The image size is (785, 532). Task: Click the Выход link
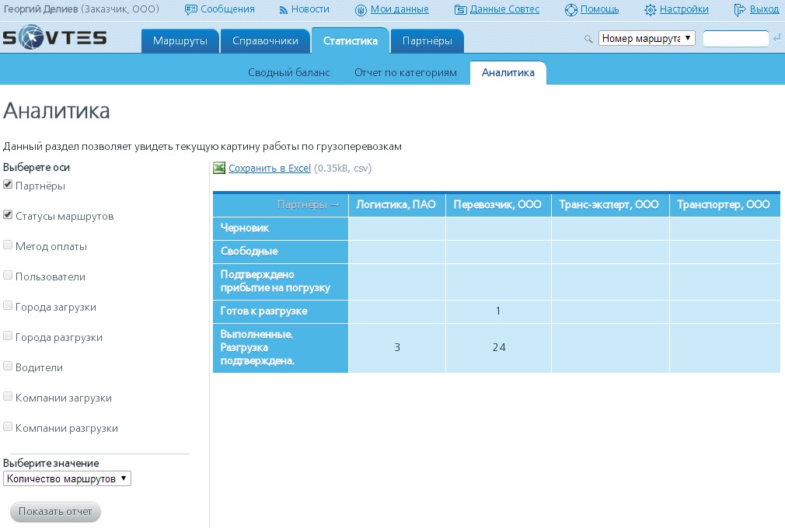click(x=765, y=9)
